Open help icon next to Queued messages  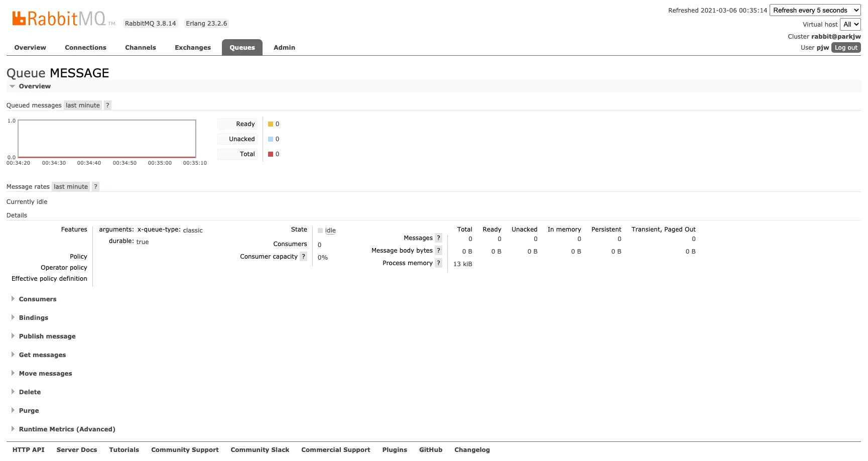[x=107, y=105]
